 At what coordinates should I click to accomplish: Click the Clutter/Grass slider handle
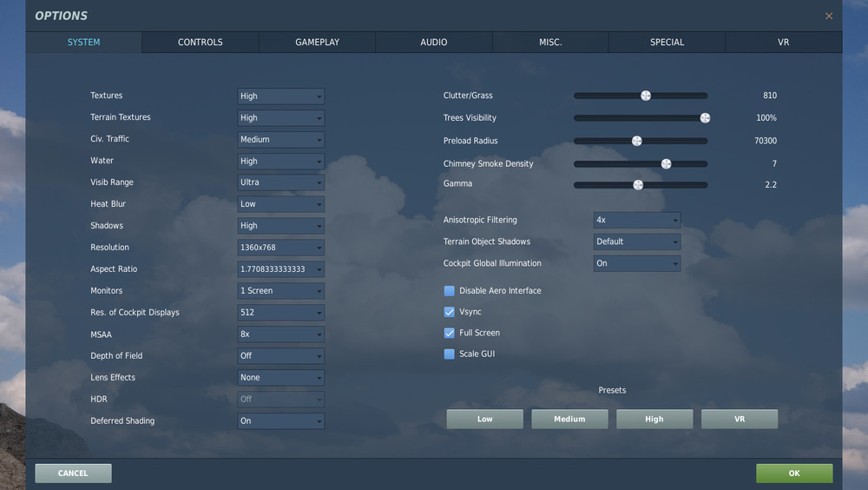click(646, 96)
